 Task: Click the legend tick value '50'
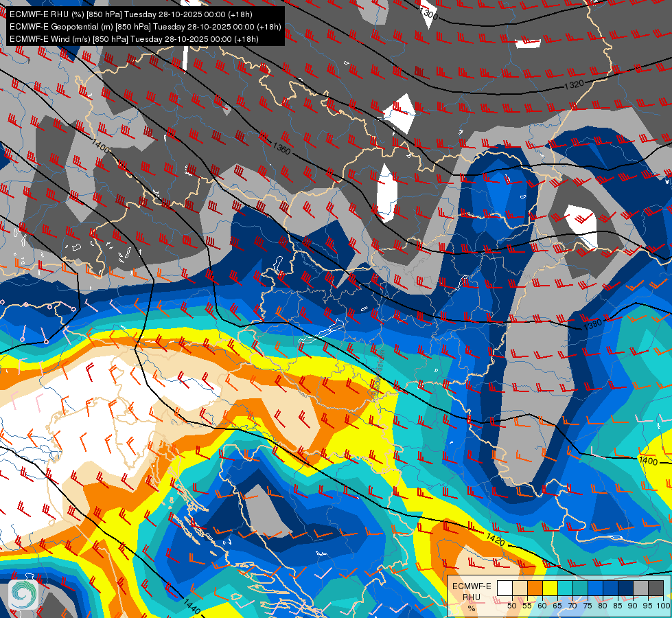tap(511, 606)
